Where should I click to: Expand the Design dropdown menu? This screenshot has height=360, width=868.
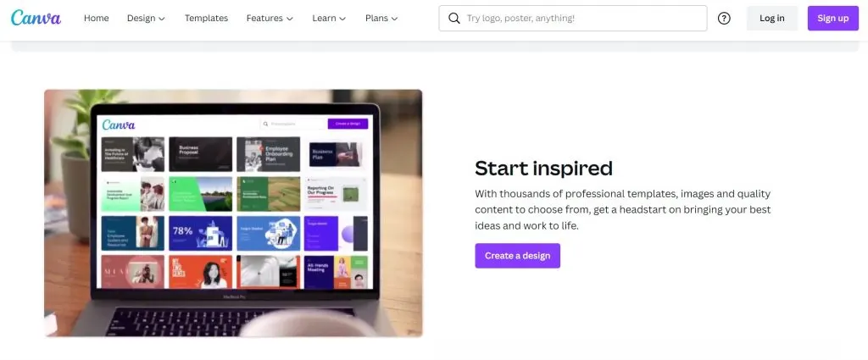click(146, 19)
